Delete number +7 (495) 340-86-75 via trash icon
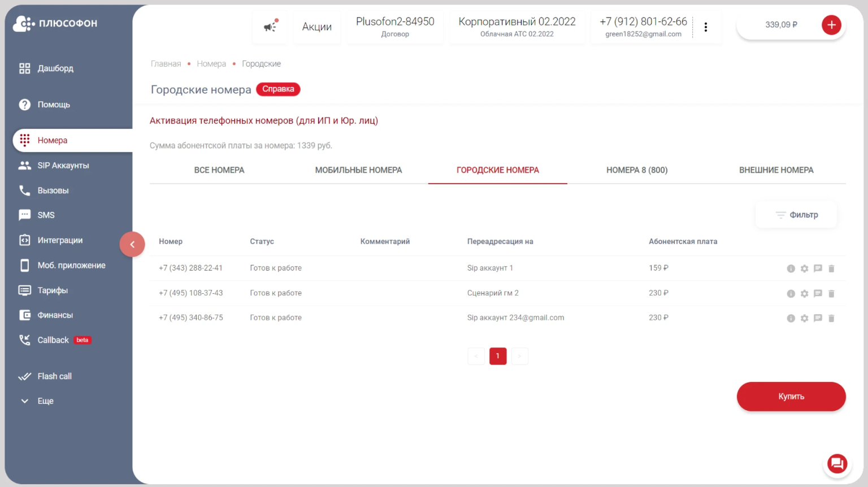The width and height of the screenshot is (868, 487). tap(831, 318)
